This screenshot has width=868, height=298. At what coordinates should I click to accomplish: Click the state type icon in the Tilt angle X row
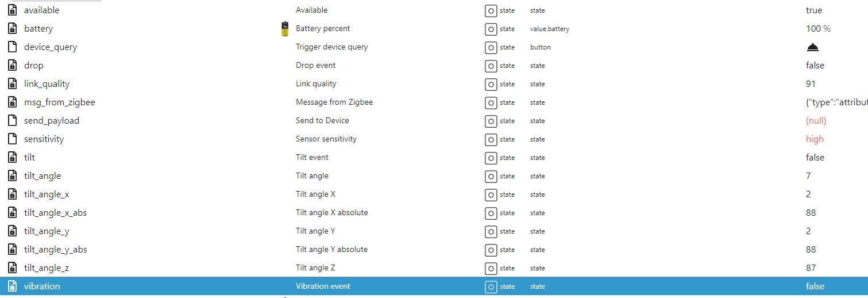pos(491,195)
